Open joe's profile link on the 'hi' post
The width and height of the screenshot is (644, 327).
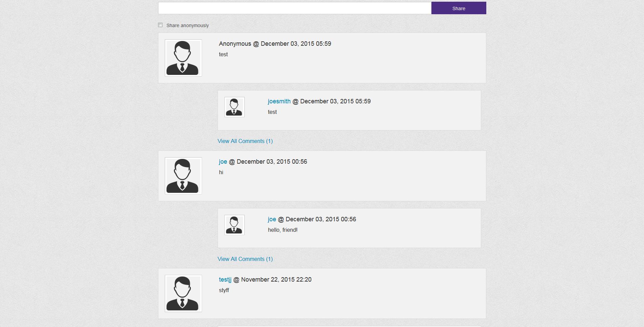pyautogui.click(x=223, y=162)
